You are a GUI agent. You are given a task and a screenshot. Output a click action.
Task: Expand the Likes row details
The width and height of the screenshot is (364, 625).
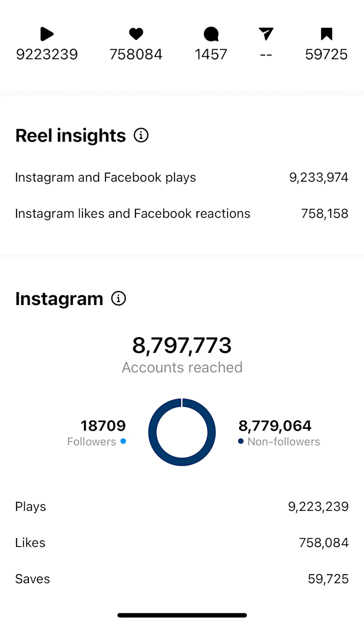point(182,542)
